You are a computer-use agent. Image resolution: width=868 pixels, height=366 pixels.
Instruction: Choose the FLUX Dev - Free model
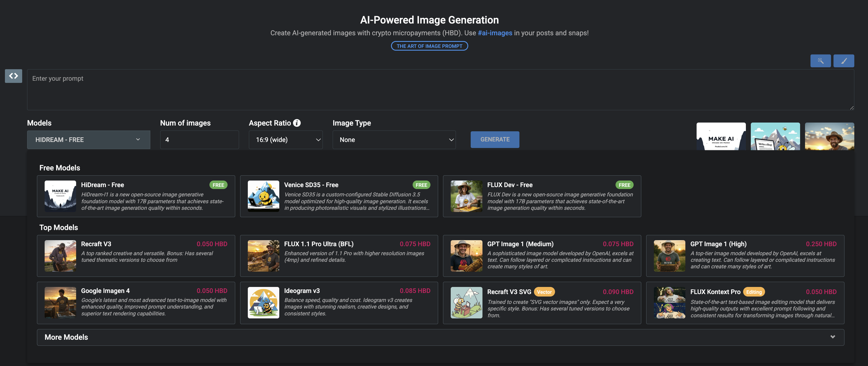coord(542,196)
